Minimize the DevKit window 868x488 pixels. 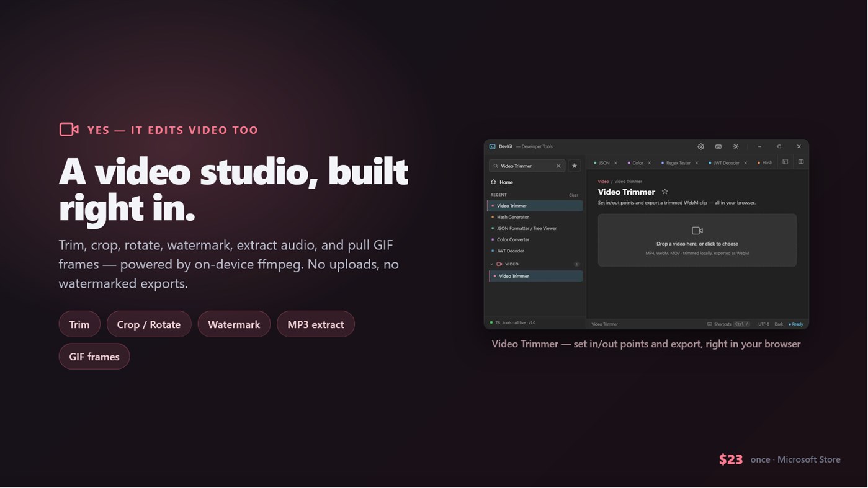tap(759, 147)
